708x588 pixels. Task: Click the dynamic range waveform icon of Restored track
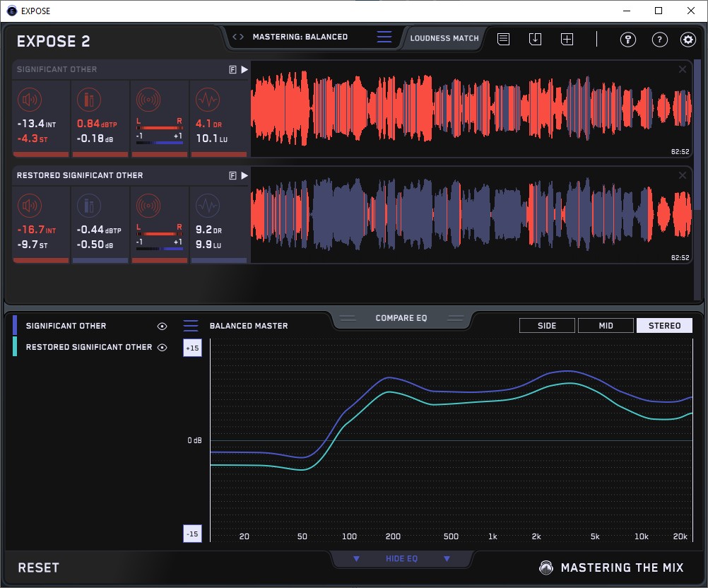point(206,205)
